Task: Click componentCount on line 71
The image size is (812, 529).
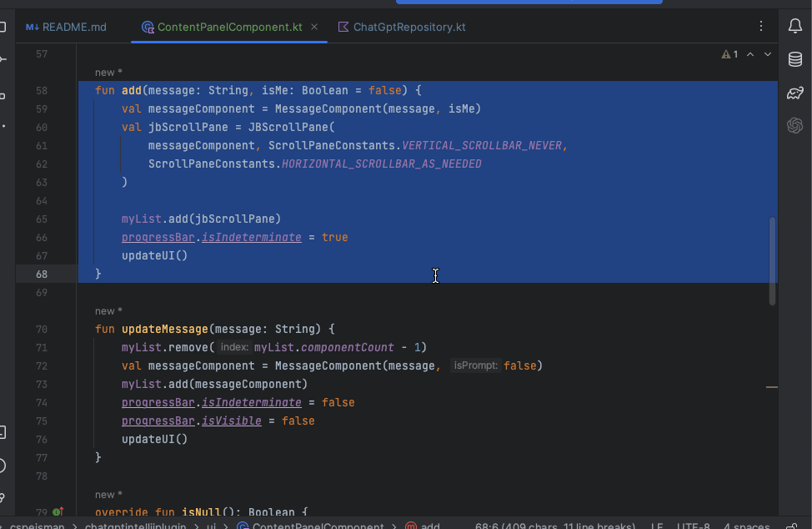Action: click(348, 347)
